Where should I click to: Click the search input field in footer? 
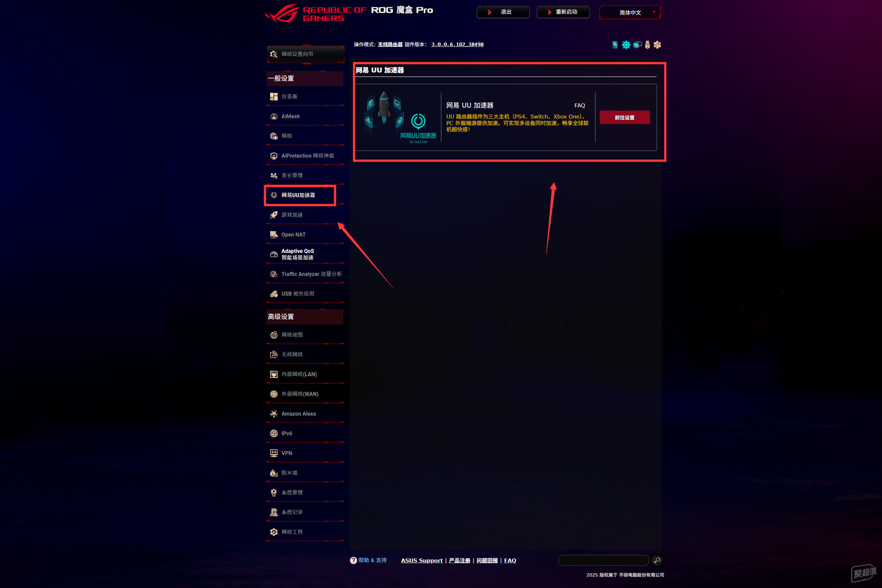coord(604,560)
